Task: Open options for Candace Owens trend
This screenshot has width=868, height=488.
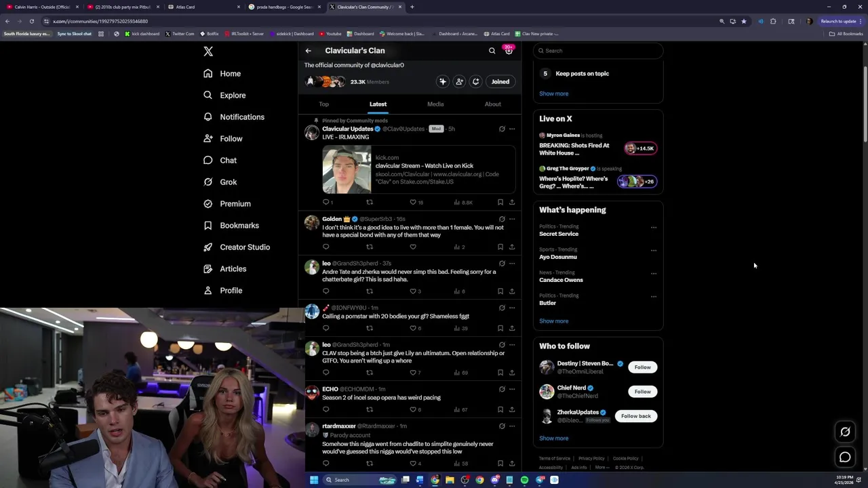Action: click(x=654, y=273)
